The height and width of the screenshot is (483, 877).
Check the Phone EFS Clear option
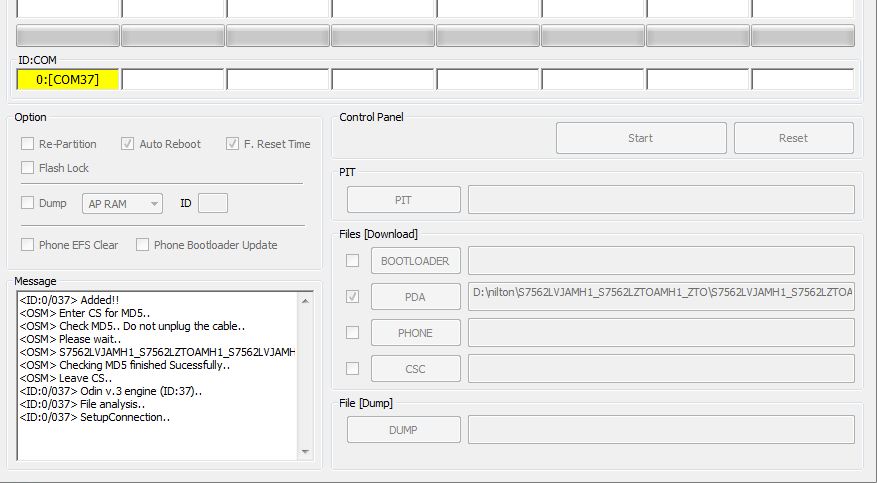click(28, 245)
